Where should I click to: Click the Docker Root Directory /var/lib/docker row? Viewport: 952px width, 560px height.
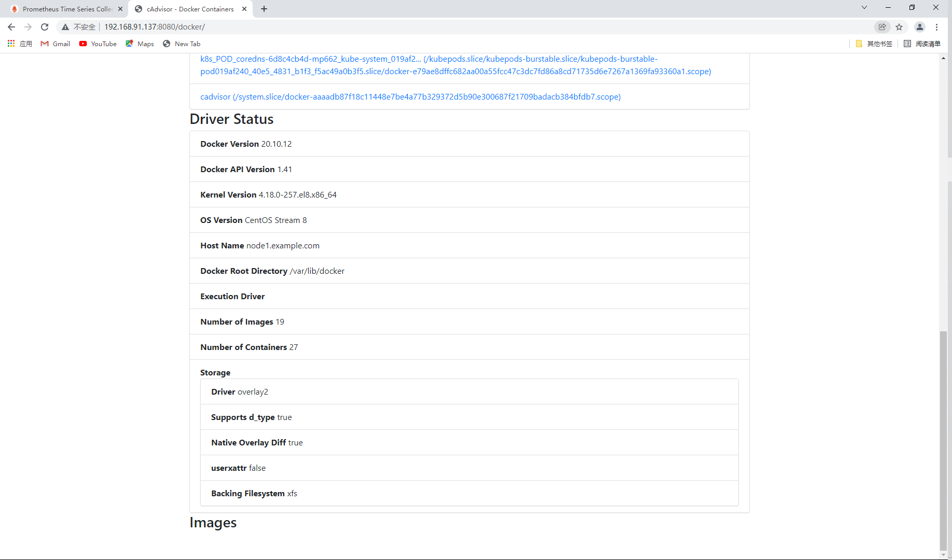(469, 271)
